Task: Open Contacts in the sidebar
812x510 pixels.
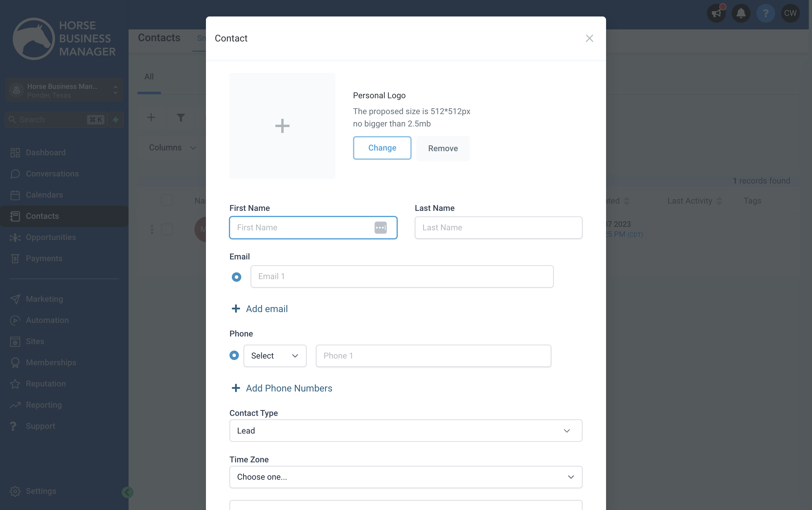Action: click(64, 216)
